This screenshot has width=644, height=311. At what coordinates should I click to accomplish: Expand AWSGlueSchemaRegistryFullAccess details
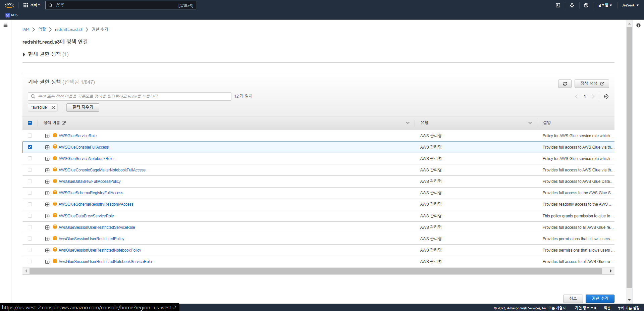point(47,193)
